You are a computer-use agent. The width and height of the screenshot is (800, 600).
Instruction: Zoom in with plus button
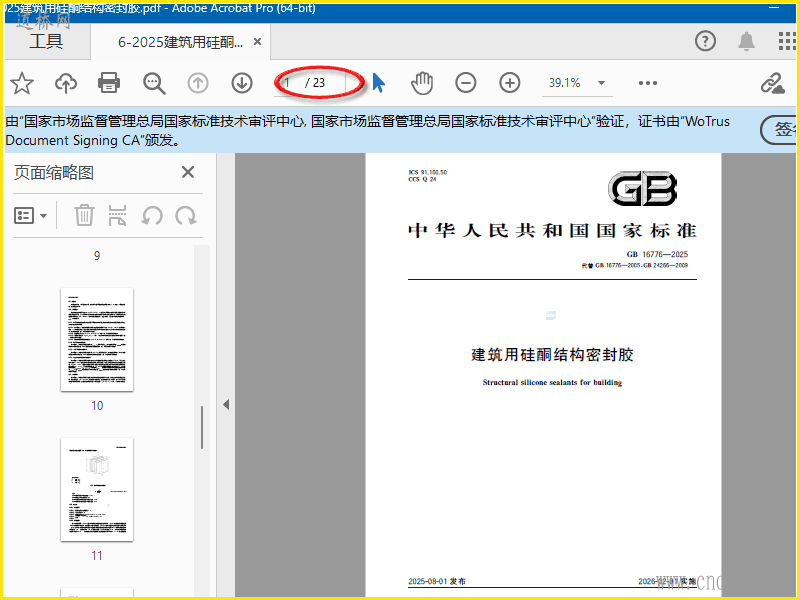[510, 83]
